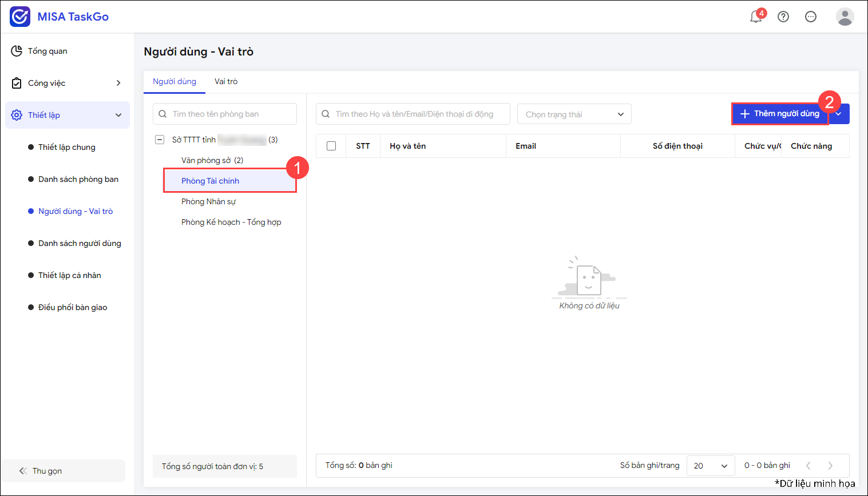This screenshot has width=868, height=496.
Task: Select Phòng Nhân sự in department tree
Action: pyautogui.click(x=208, y=201)
